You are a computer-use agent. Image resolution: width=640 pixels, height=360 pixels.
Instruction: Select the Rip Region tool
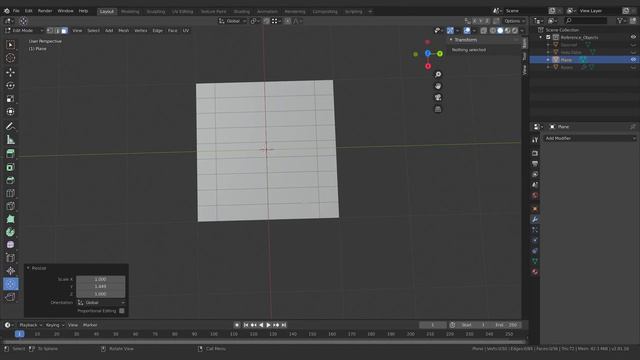click(x=11, y=297)
